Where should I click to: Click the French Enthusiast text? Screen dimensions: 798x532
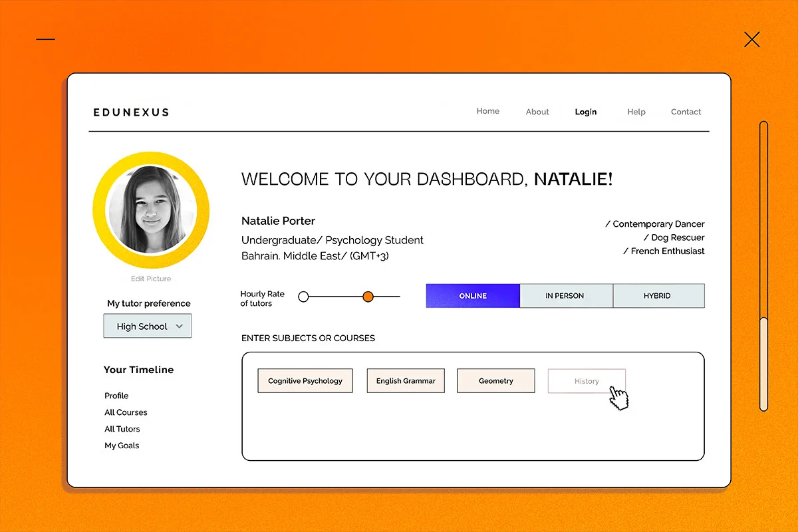pos(664,251)
